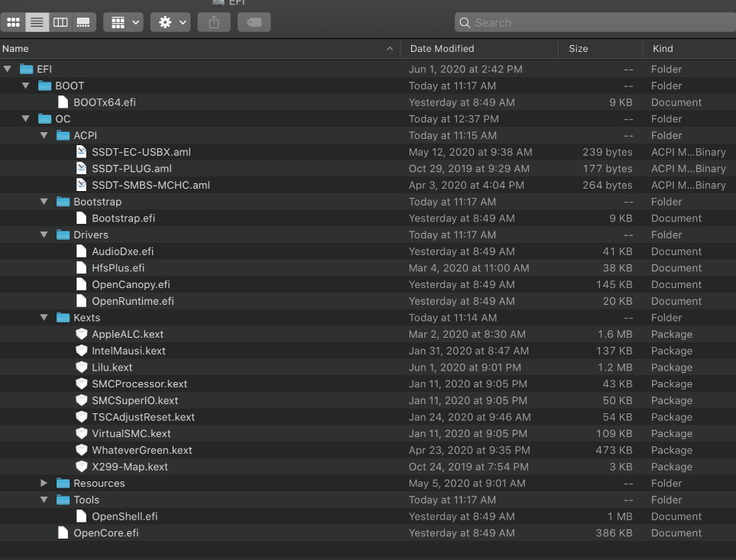
Task: Switch to icon view
Action: [x=13, y=22]
